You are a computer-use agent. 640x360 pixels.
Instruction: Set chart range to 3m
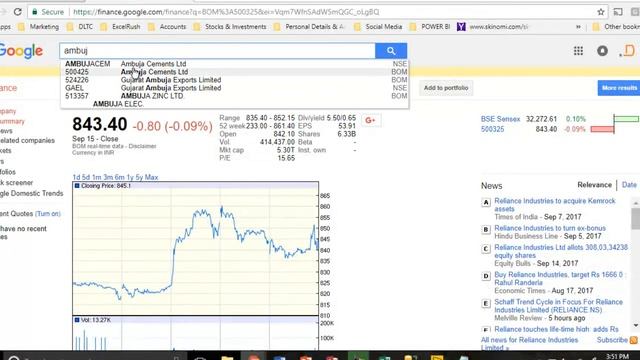click(108, 177)
